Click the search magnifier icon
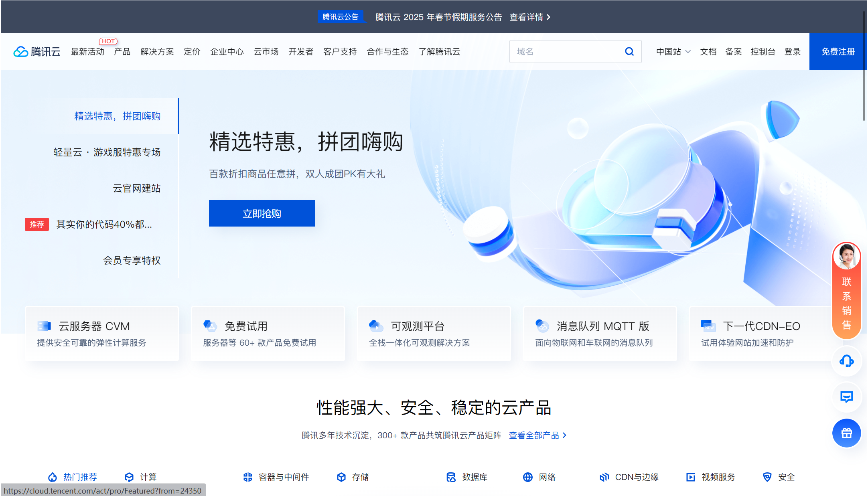 629,51
